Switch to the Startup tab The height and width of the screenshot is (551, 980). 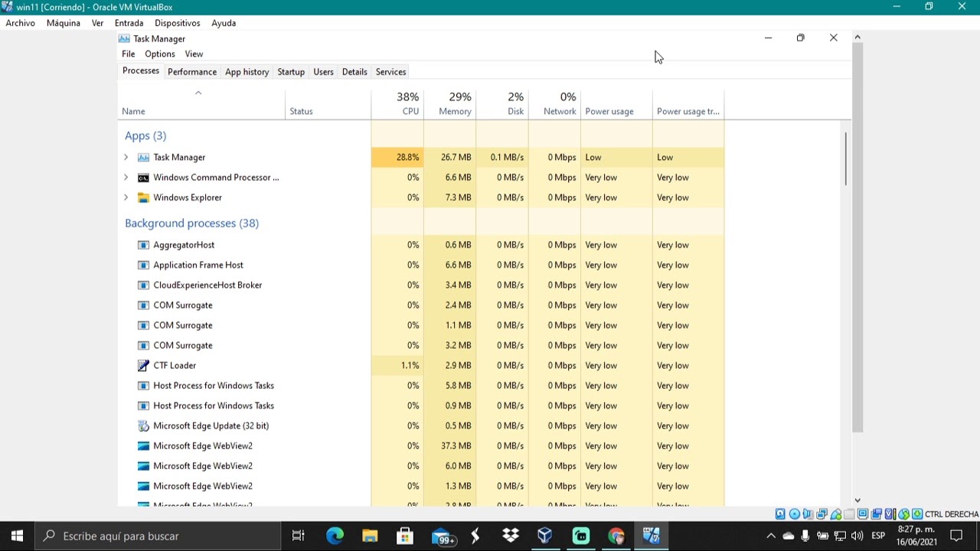pyautogui.click(x=291, y=72)
